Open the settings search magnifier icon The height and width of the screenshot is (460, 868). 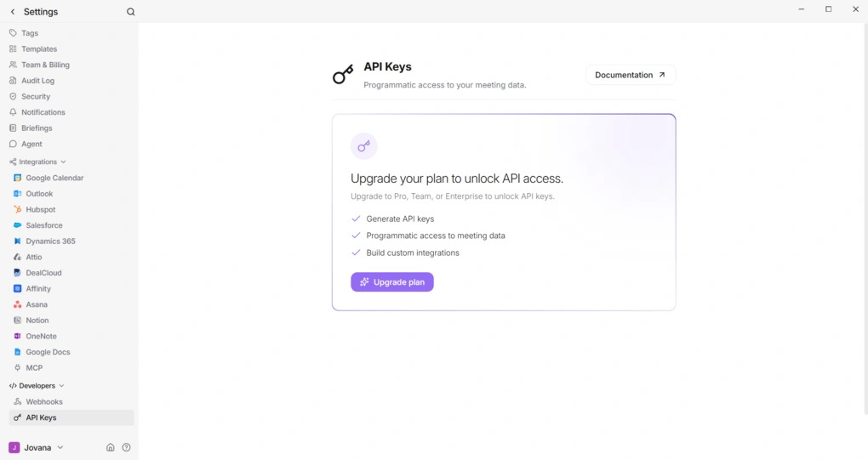[131, 12]
